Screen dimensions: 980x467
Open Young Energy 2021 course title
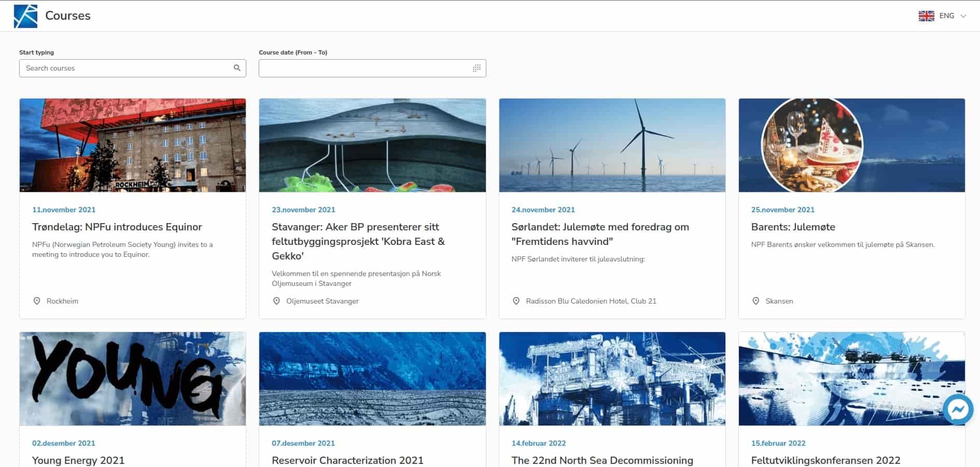pyautogui.click(x=78, y=460)
